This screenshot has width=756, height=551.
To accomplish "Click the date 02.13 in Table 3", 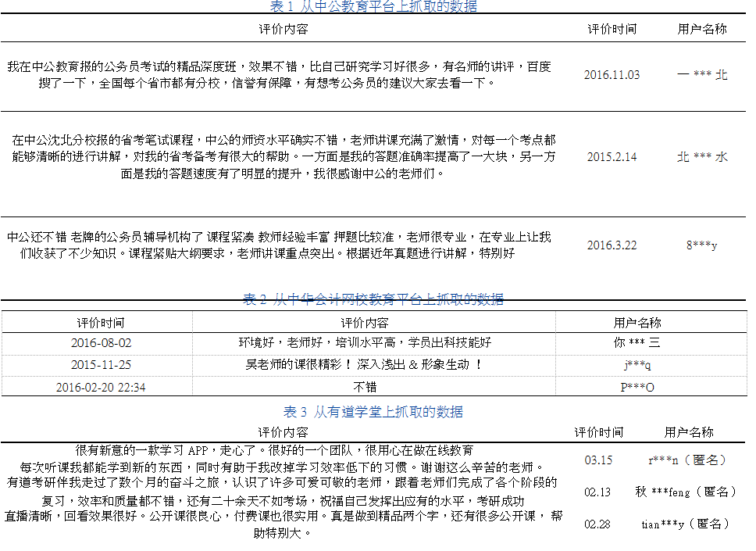I will 597,492.
